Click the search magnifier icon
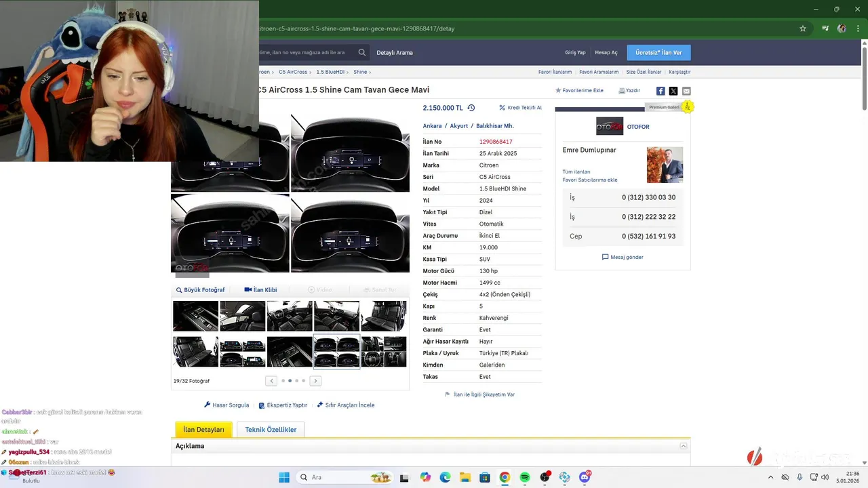Screen dimensions: 868x488 click(362, 52)
